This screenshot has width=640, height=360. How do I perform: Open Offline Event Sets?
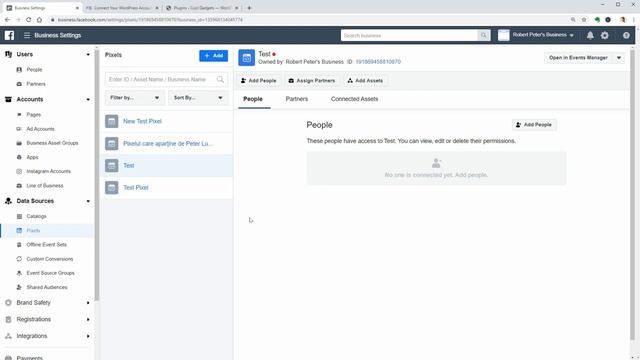(x=47, y=244)
